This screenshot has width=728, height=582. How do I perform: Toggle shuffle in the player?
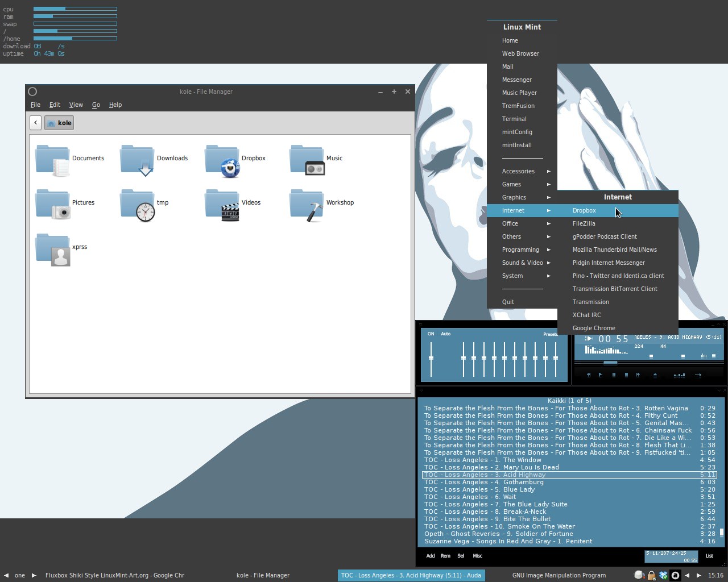[x=679, y=375]
